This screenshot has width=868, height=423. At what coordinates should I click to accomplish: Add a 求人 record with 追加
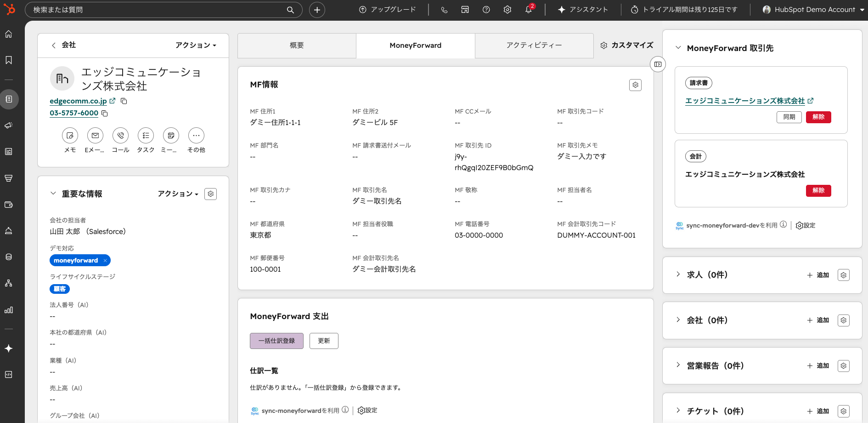pos(818,275)
